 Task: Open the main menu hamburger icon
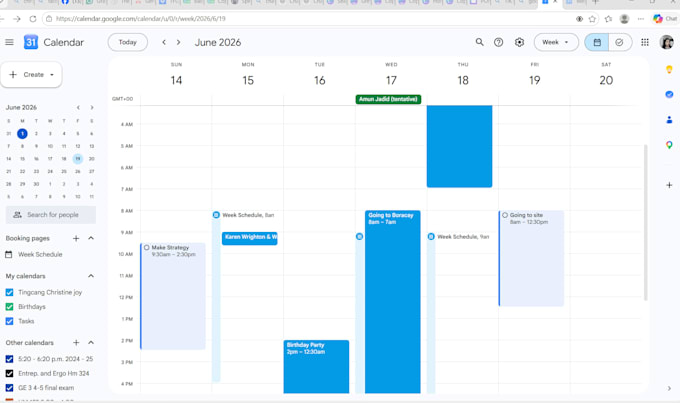point(9,42)
